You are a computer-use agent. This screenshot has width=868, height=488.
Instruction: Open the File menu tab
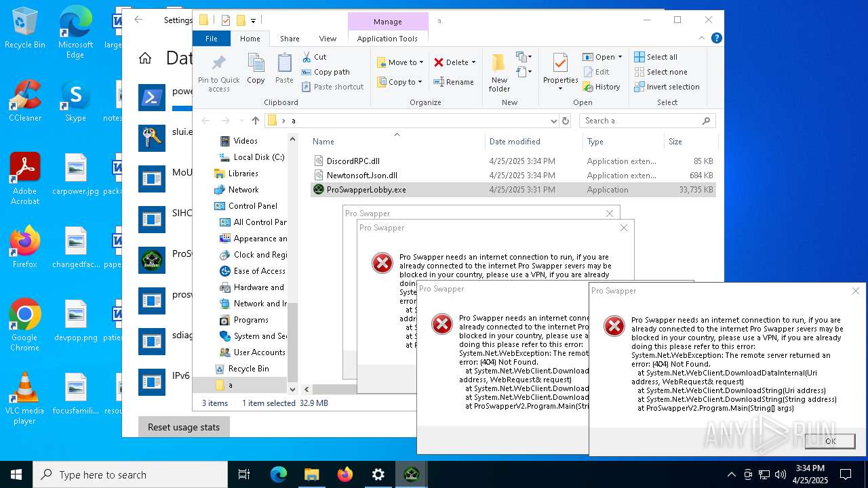point(212,39)
